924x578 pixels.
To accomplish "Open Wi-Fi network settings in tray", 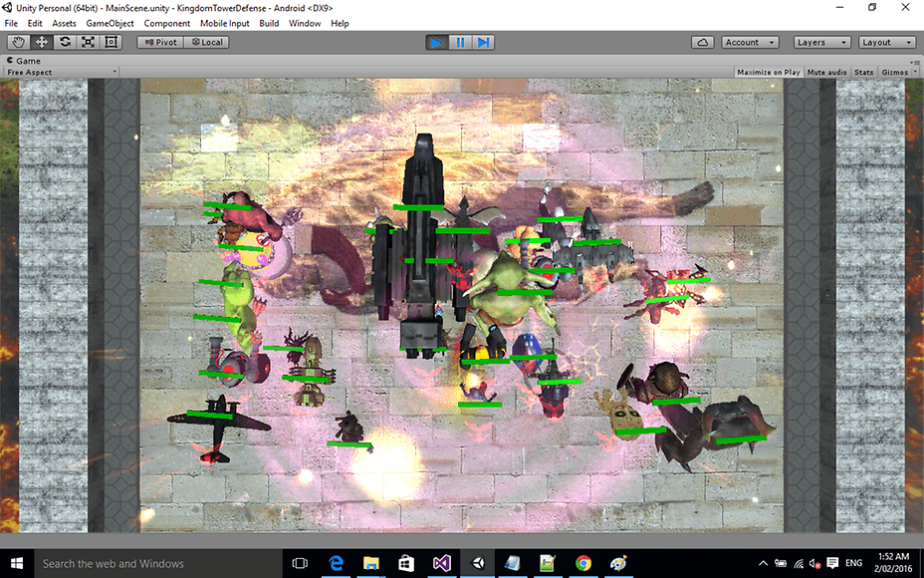I will pos(800,563).
